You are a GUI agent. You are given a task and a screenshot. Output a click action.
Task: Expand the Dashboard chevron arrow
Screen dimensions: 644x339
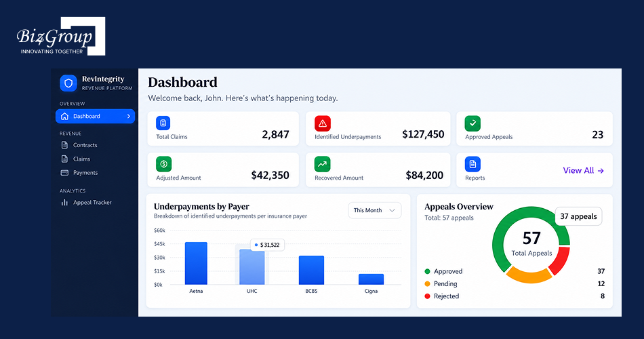click(x=129, y=117)
